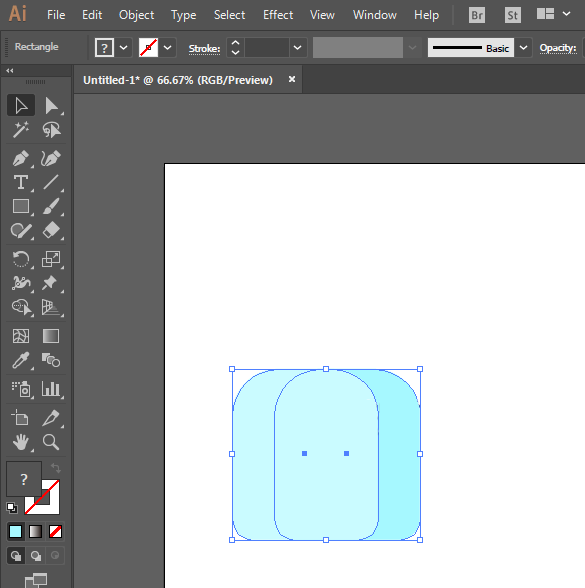
Task: Open Adobe Bridge with Br button
Action: coord(477,15)
